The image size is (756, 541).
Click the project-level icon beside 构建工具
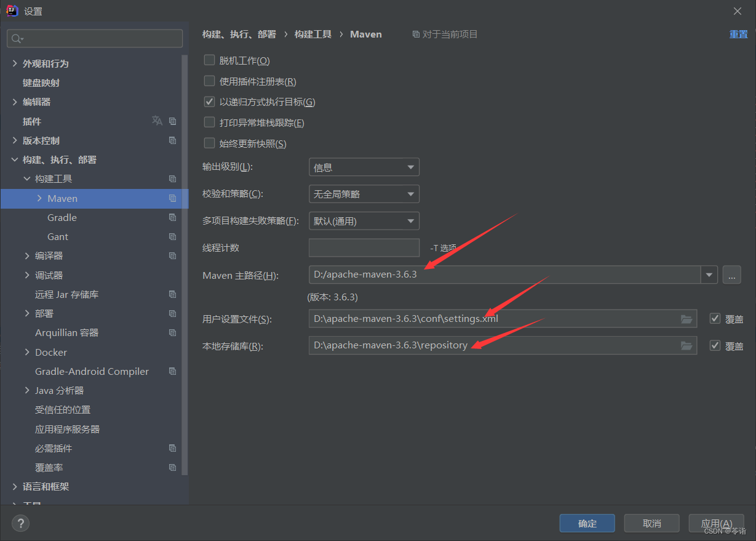click(x=172, y=178)
